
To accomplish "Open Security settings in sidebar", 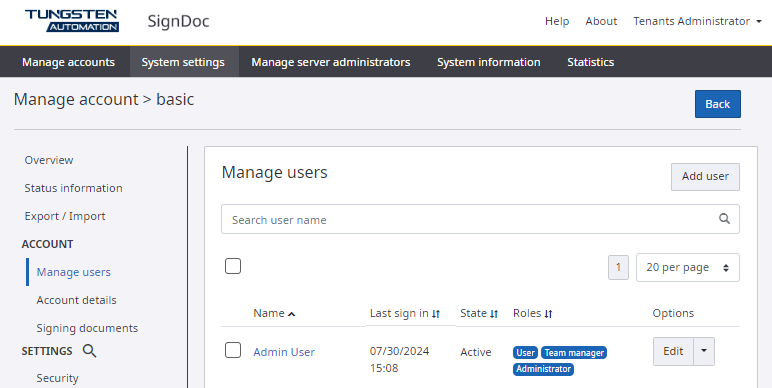I will point(57,378).
